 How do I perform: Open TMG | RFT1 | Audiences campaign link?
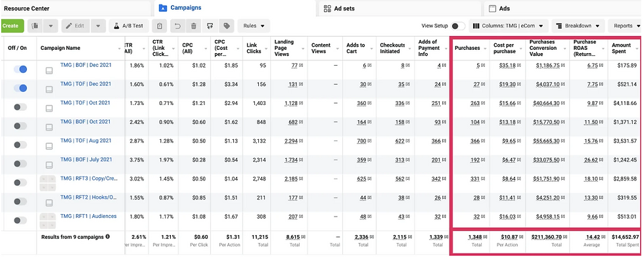88,216
